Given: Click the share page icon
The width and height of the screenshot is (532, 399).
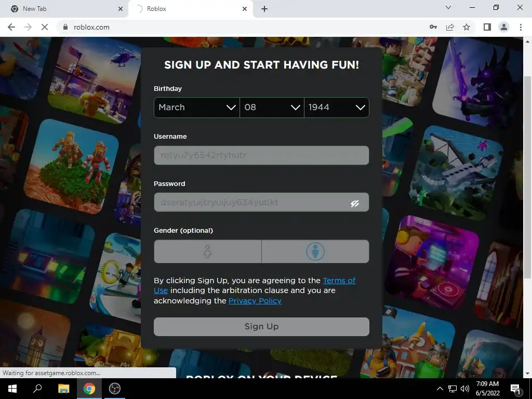Looking at the screenshot, I should (450, 27).
